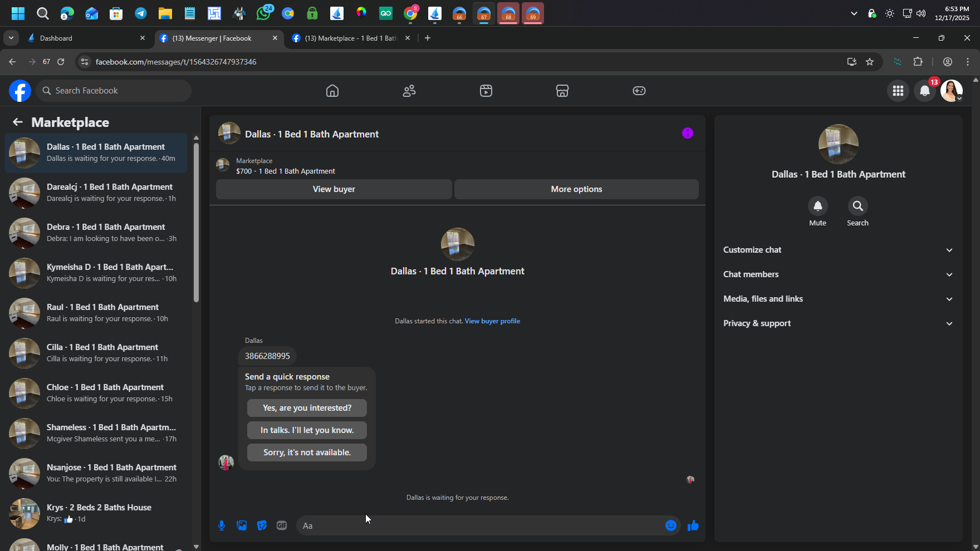This screenshot has height=551, width=980.
Task: Go back using Marketplace back arrow
Action: 18,122
